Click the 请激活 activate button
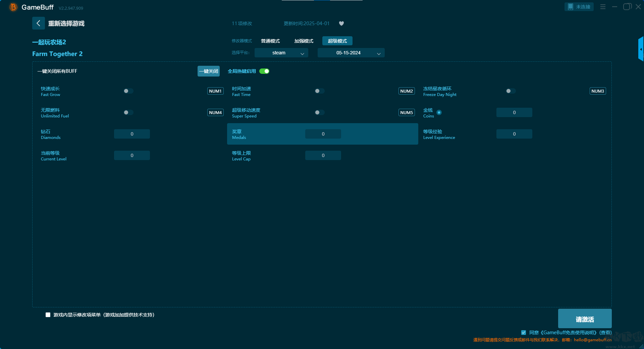This screenshot has height=349, width=644. [x=585, y=319]
